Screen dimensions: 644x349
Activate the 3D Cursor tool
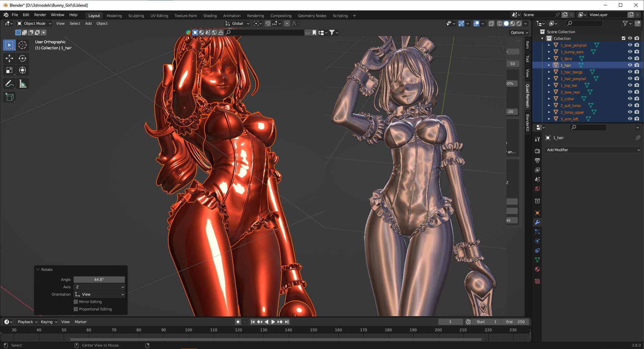click(x=22, y=45)
